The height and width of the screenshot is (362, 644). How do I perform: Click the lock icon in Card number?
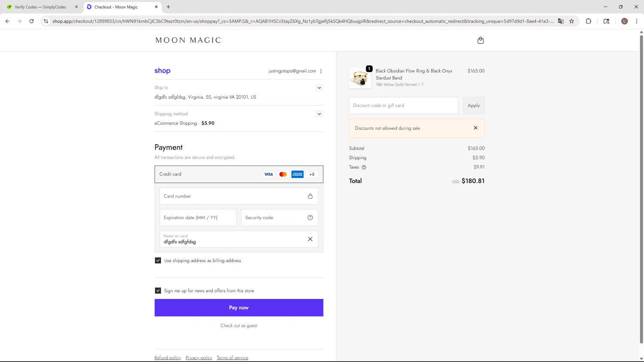tap(310, 196)
